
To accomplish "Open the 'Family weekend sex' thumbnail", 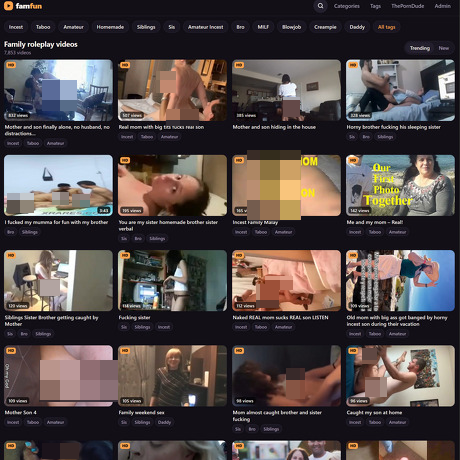I will (172, 376).
